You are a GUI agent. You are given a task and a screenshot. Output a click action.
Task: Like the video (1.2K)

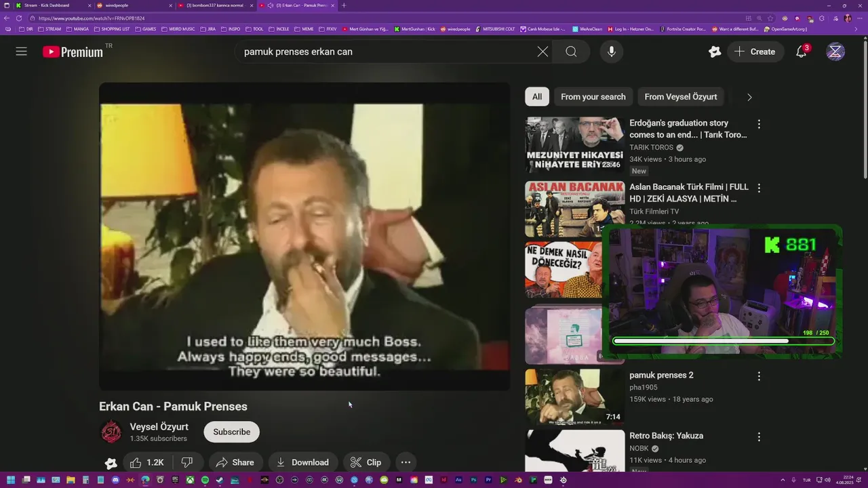148,462
